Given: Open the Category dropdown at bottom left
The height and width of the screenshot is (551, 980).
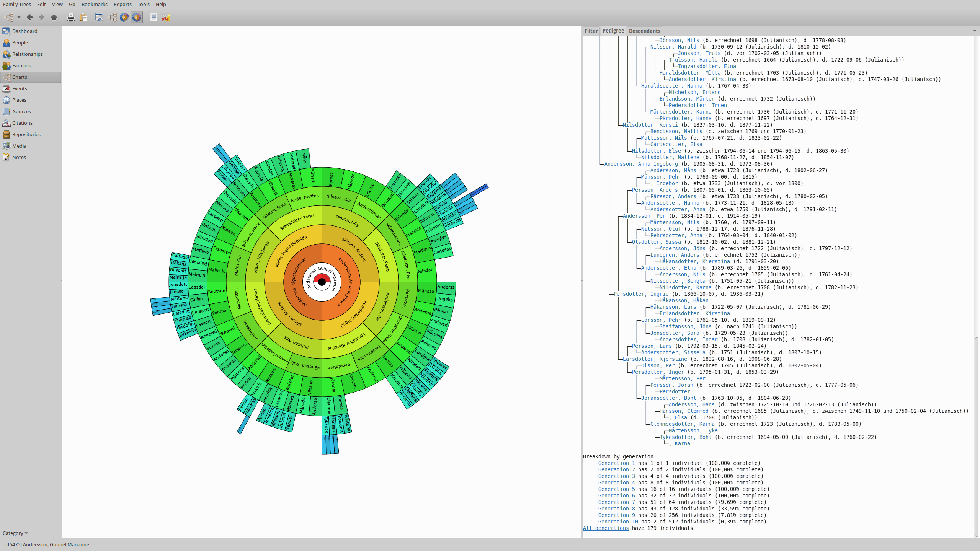Looking at the screenshot, I should [15, 533].
